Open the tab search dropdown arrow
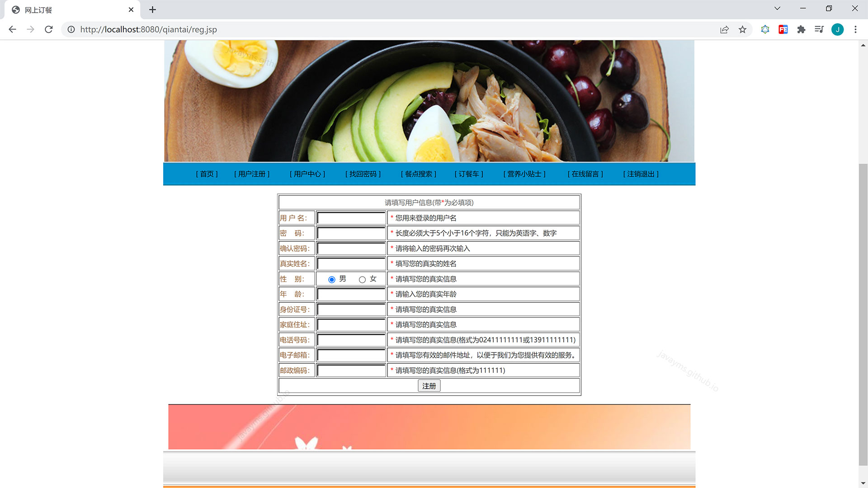 [x=777, y=8]
